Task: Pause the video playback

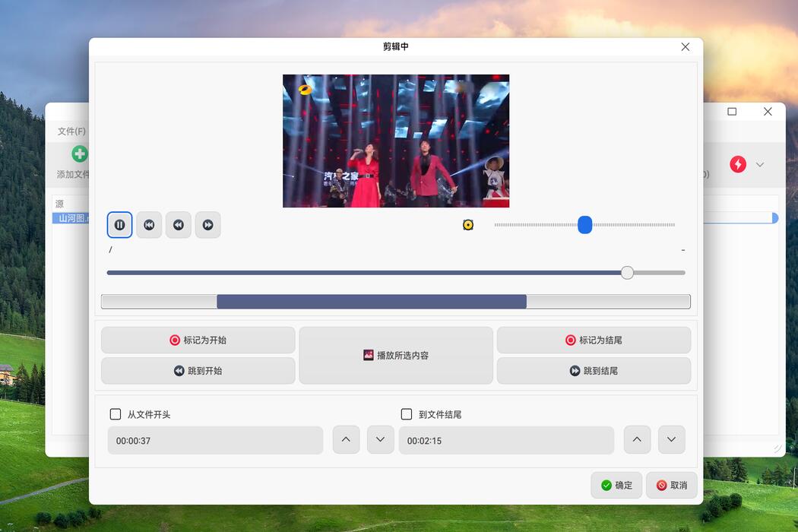Action: [119, 224]
